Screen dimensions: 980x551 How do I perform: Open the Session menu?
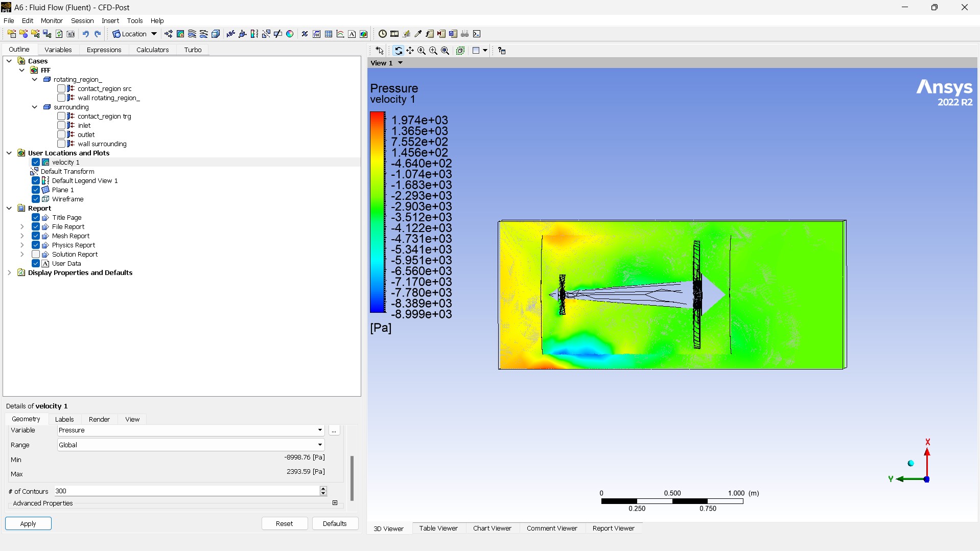tap(82, 20)
